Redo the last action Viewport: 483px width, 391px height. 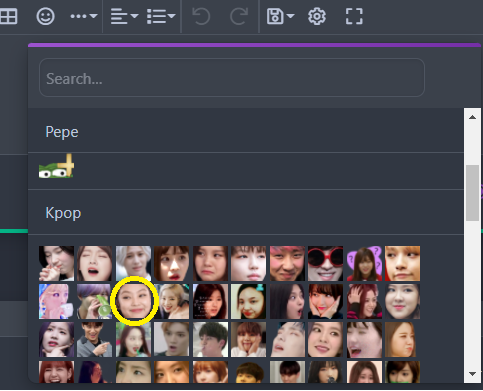tap(239, 16)
